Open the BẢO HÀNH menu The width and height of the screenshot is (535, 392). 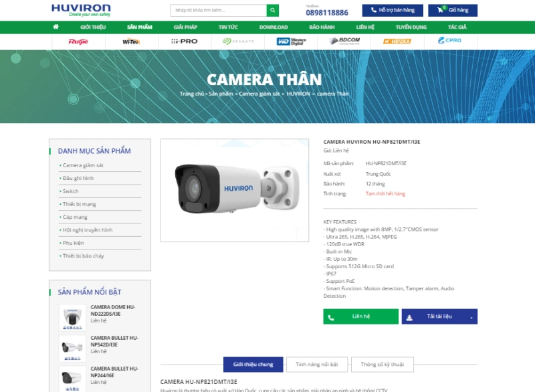(x=322, y=27)
